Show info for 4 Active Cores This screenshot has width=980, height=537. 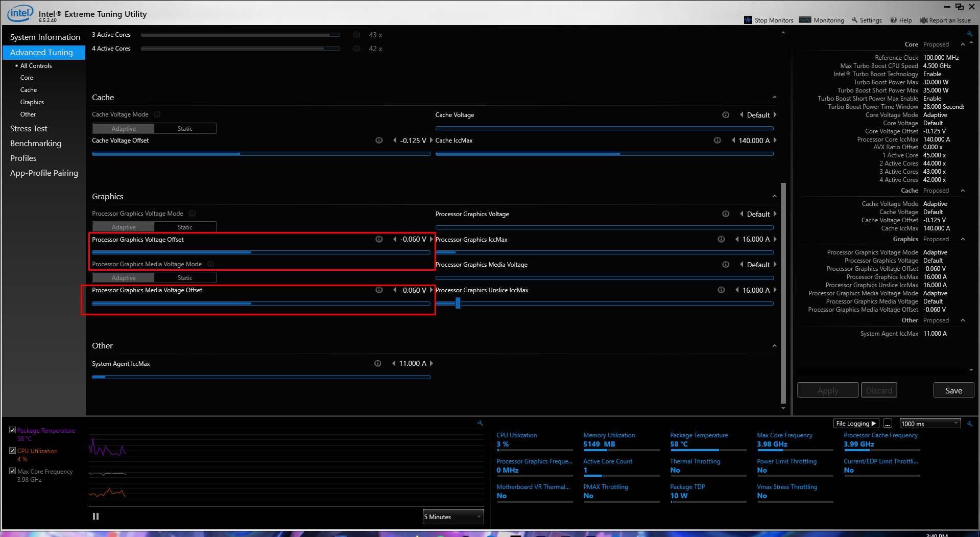click(356, 49)
